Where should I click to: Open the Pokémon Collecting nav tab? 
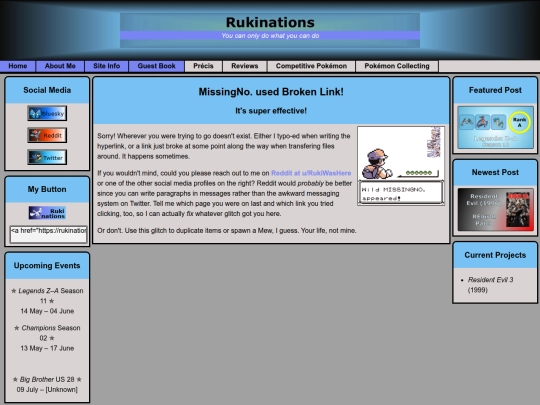397,66
